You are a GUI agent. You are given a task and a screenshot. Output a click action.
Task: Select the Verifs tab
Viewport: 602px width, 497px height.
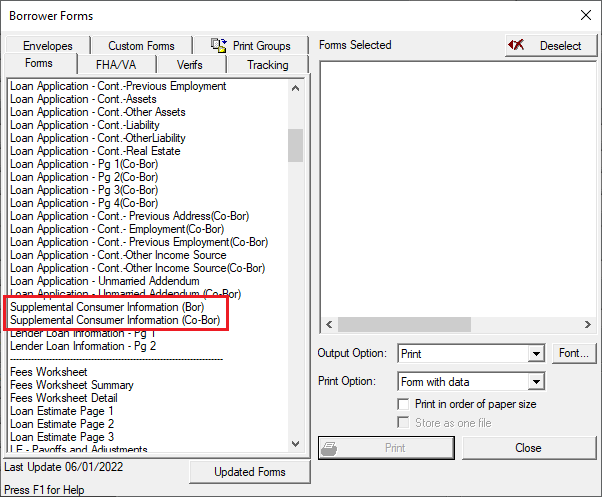[189, 65]
